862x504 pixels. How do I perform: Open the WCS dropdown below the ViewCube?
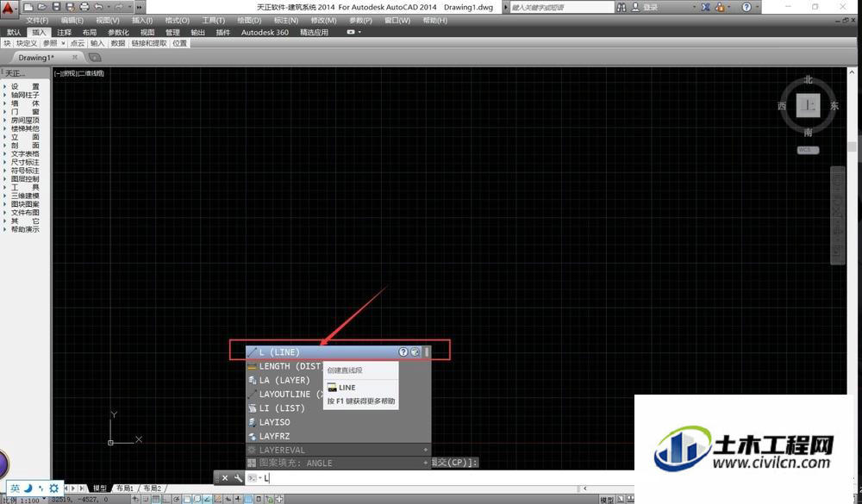[x=808, y=150]
